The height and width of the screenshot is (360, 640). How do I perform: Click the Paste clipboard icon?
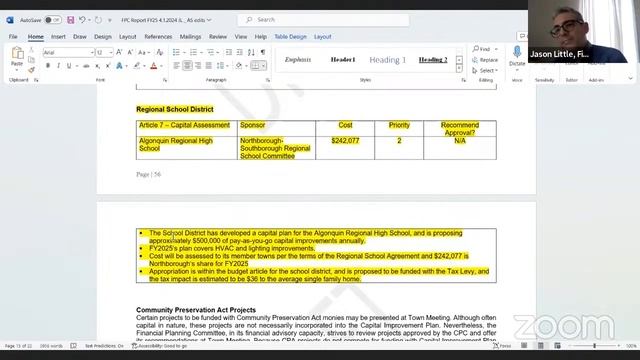click(17, 53)
